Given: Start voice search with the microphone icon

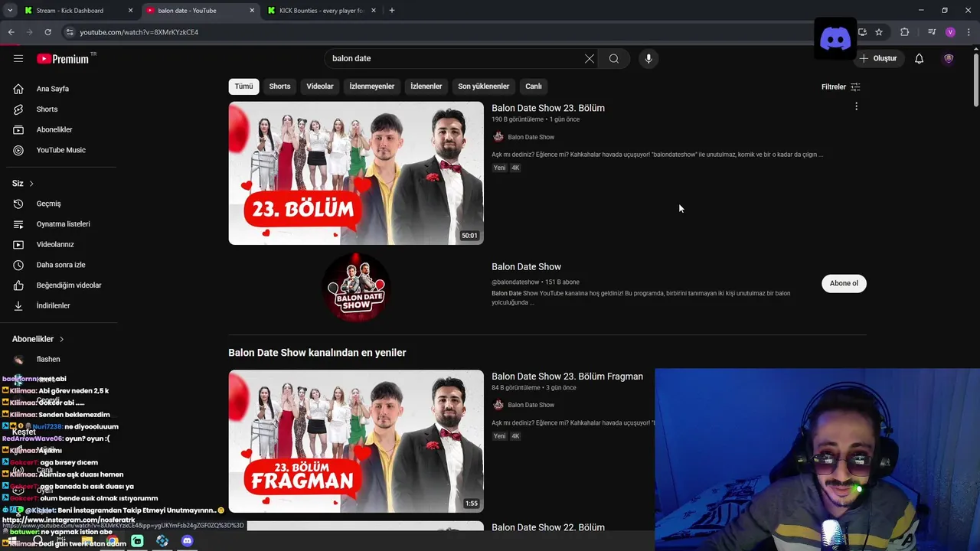Looking at the screenshot, I should [x=648, y=58].
